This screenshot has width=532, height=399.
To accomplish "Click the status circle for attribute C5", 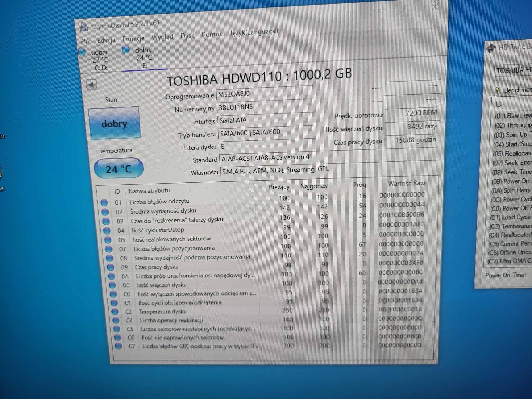I will [x=117, y=329].
